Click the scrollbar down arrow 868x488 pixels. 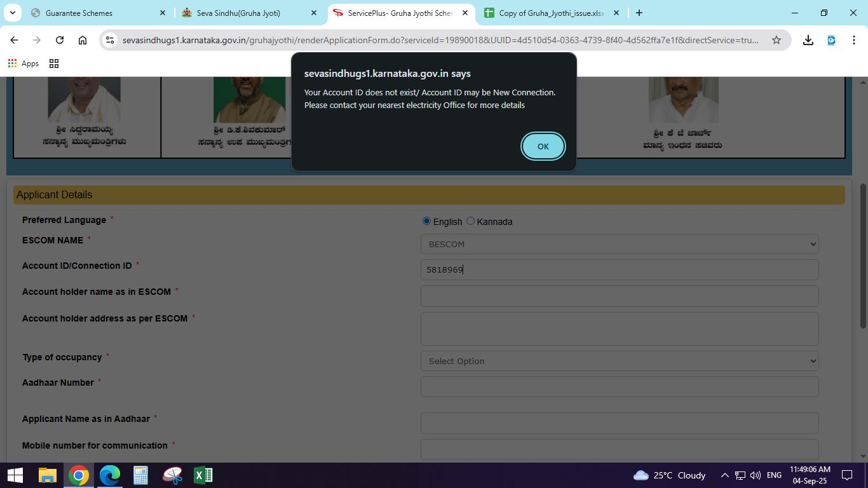click(863, 456)
